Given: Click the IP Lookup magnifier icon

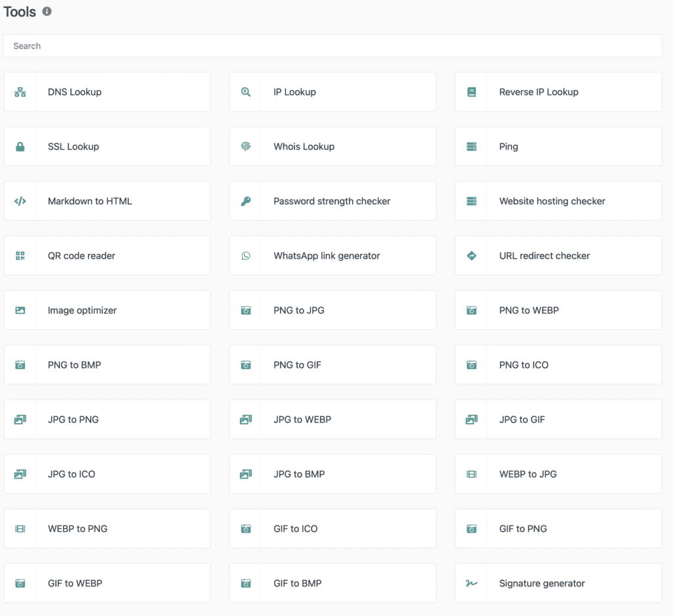Looking at the screenshot, I should [x=246, y=92].
